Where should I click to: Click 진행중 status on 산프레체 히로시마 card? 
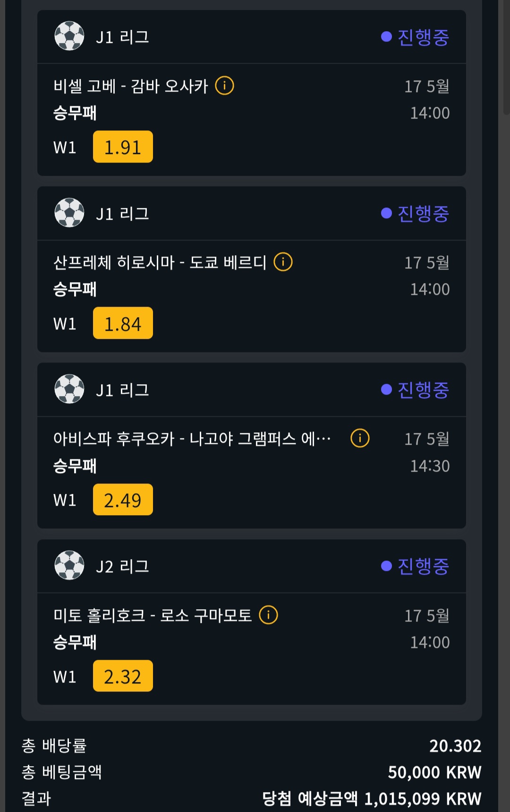tap(415, 214)
